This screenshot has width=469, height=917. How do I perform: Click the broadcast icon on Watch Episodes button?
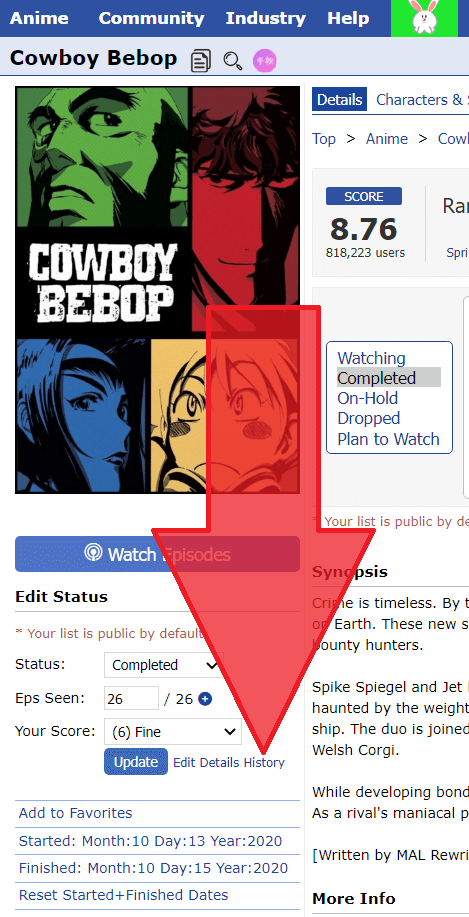pyautogui.click(x=93, y=553)
